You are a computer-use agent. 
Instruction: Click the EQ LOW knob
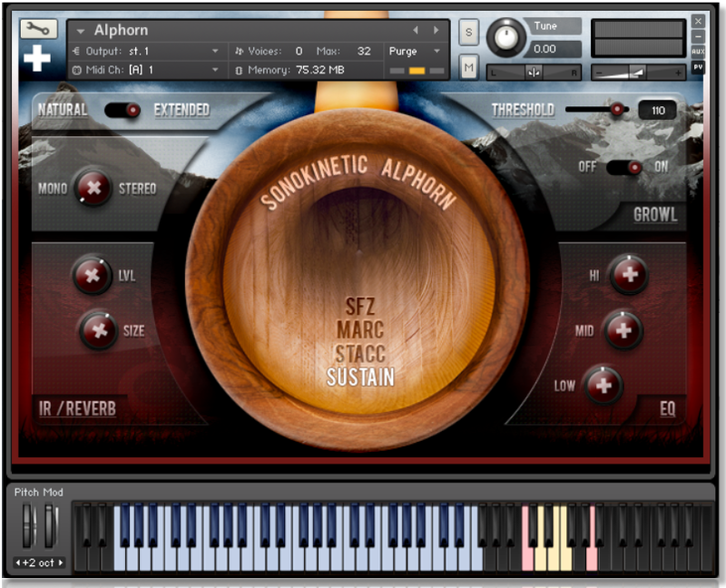[x=603, y=386]
